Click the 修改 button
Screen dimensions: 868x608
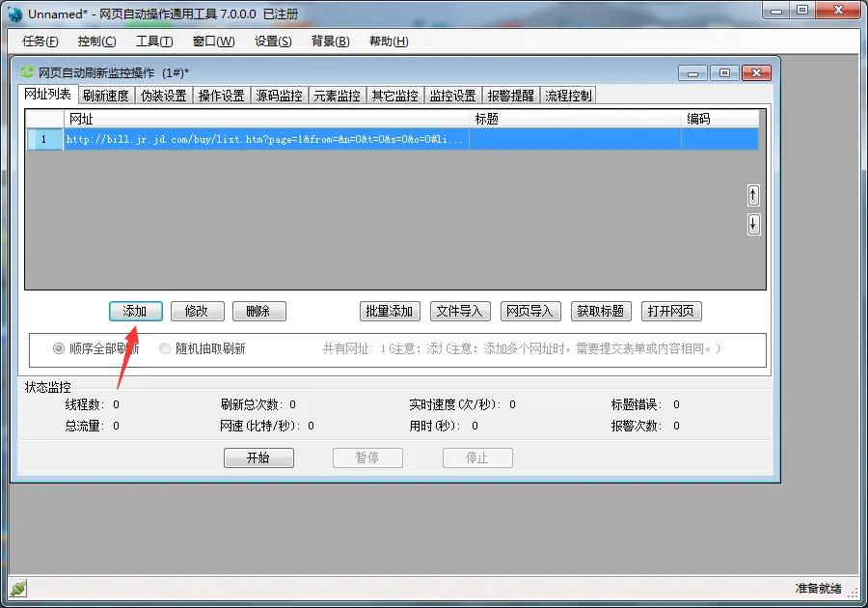point(198,311)
